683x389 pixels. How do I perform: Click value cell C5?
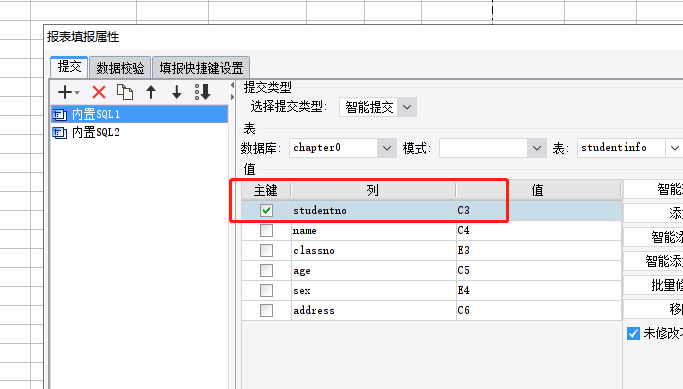click(x=539, y=271)
